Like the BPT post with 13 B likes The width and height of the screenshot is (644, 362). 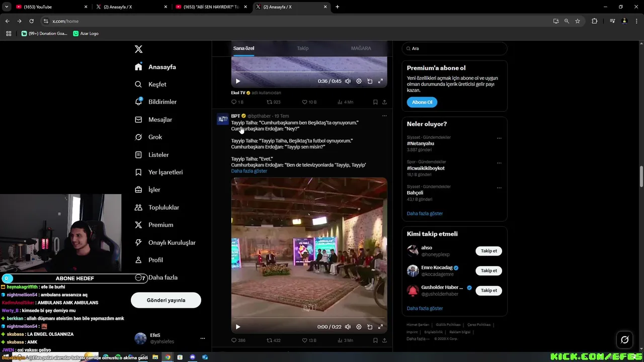(x=309, y=340)
